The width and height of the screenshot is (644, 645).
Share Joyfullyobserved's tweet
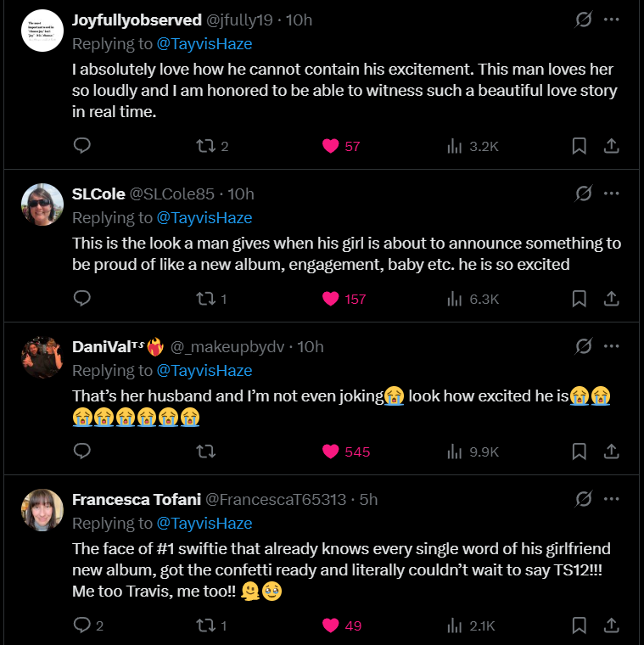point(611,146)
